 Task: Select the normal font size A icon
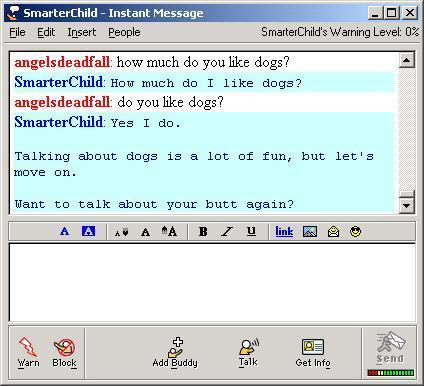coord(145,232)
